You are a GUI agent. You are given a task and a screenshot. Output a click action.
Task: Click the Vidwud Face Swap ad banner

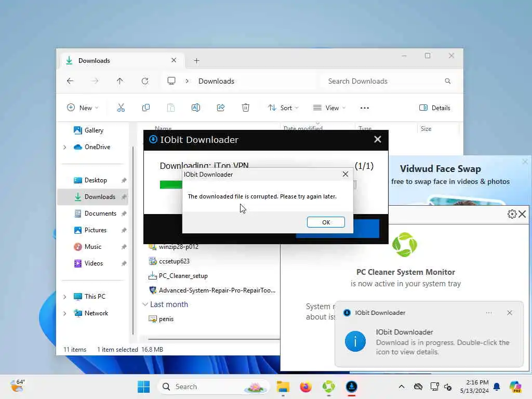pos(459,180)
